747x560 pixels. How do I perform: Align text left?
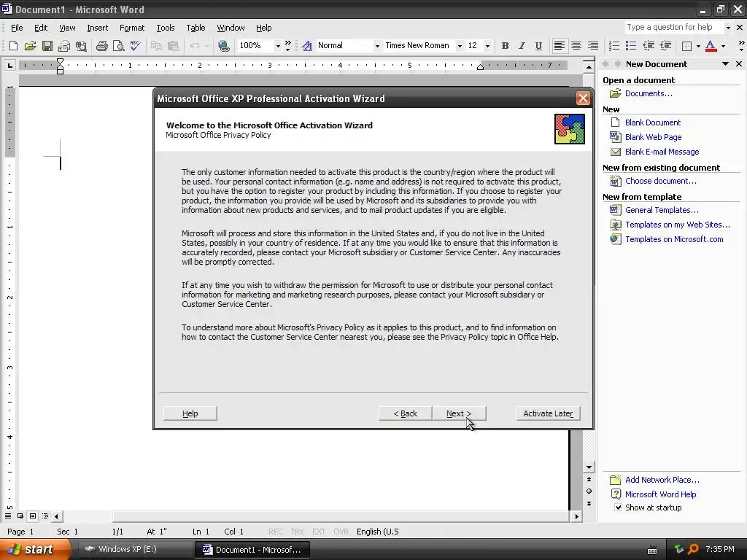(x=560, y=46)
